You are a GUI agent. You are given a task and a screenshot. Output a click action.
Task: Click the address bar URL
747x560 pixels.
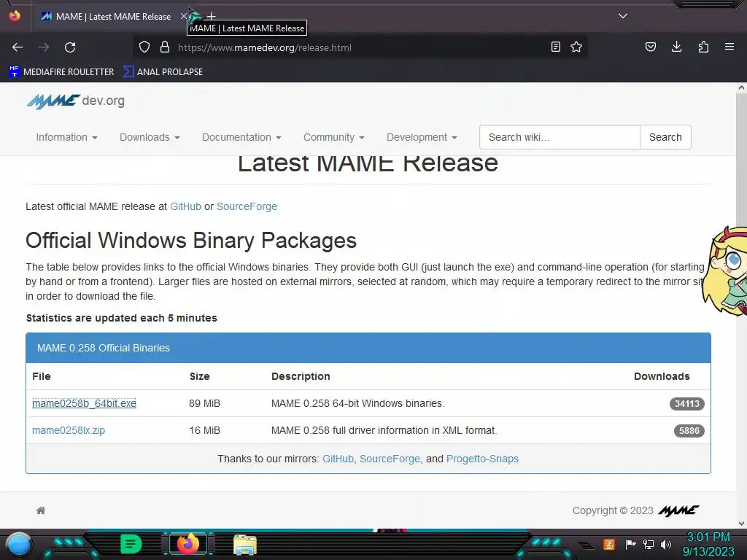(264, 47)
